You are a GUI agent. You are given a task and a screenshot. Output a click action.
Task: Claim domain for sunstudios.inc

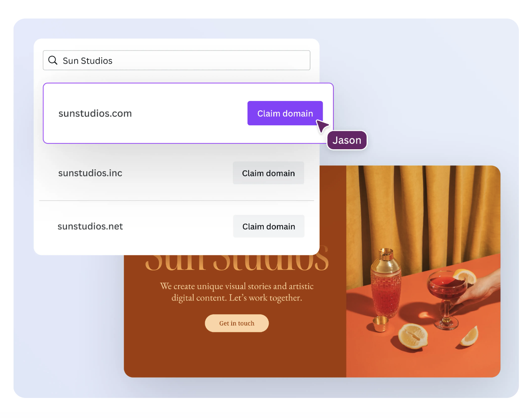coord(268,173)
